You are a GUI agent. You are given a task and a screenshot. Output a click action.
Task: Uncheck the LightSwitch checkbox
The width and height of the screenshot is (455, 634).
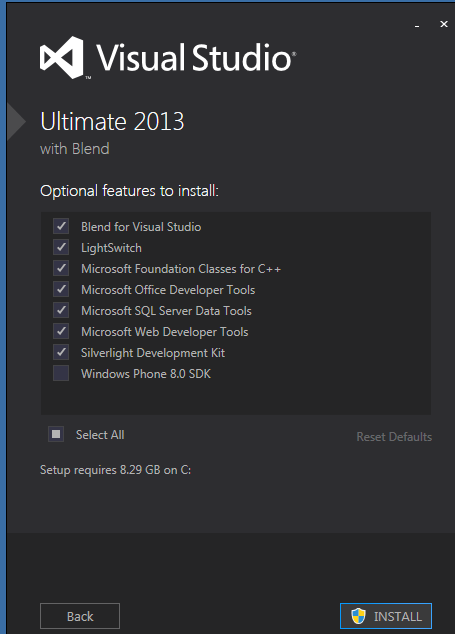point(61,247)
